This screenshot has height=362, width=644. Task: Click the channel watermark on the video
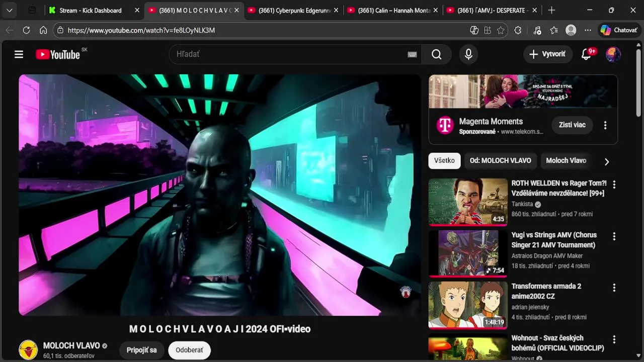[x=406, y=292]
